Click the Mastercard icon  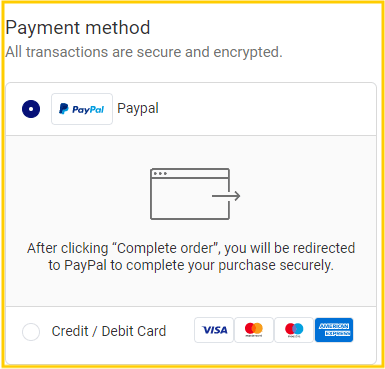[x=254, y=330]
